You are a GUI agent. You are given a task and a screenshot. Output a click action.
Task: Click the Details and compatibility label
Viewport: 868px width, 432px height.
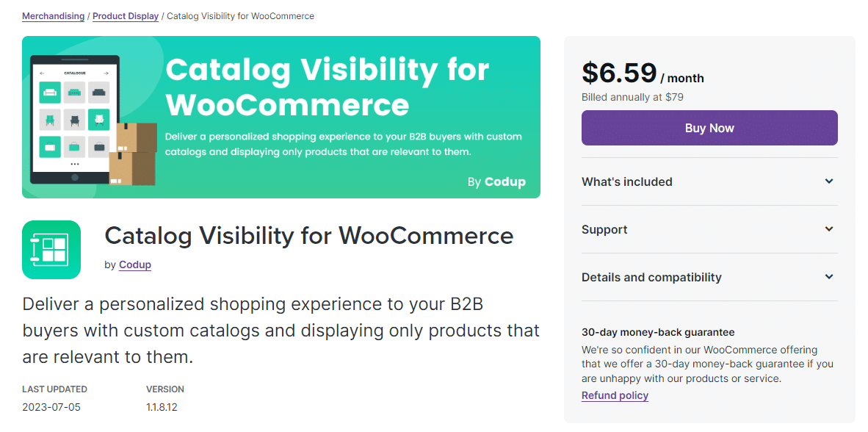pyautogui.click(x=651, y=277)
